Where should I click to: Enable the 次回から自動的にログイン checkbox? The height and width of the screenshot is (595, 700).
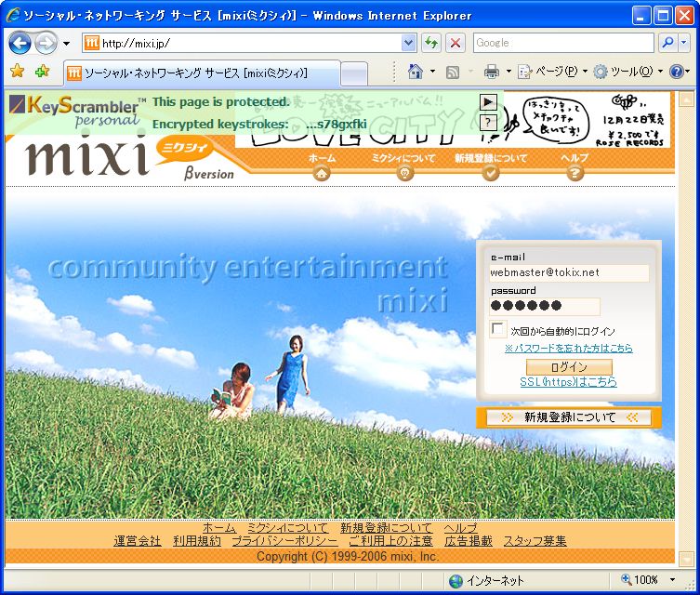coord(497,329)
